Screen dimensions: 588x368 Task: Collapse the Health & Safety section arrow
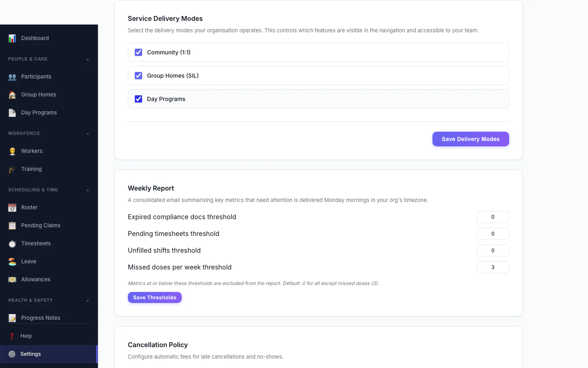pos(87,301)
